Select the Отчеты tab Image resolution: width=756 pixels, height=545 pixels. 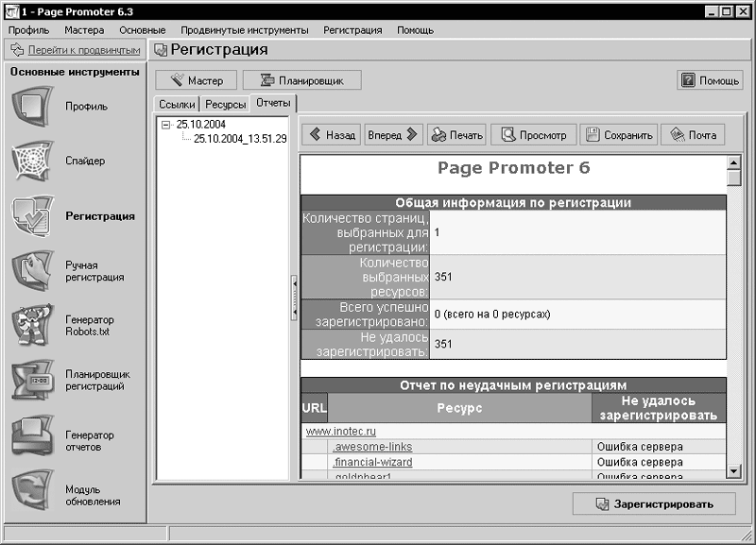(273, 103)
